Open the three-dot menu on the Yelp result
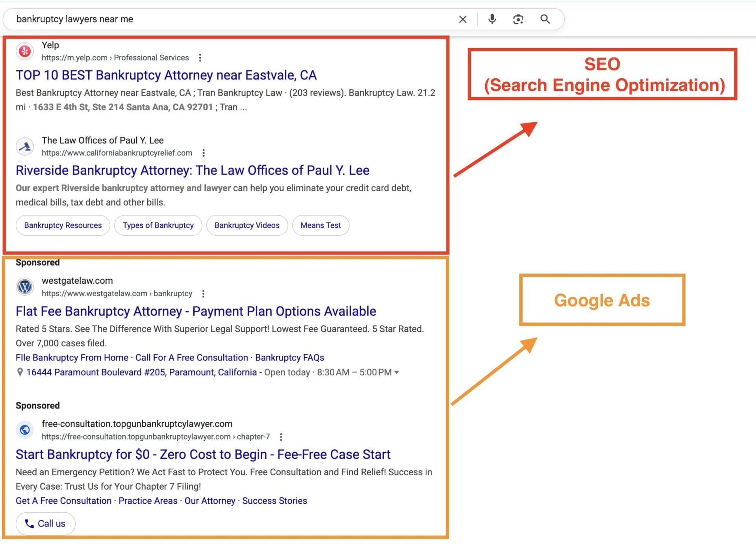 coord(201,57)
